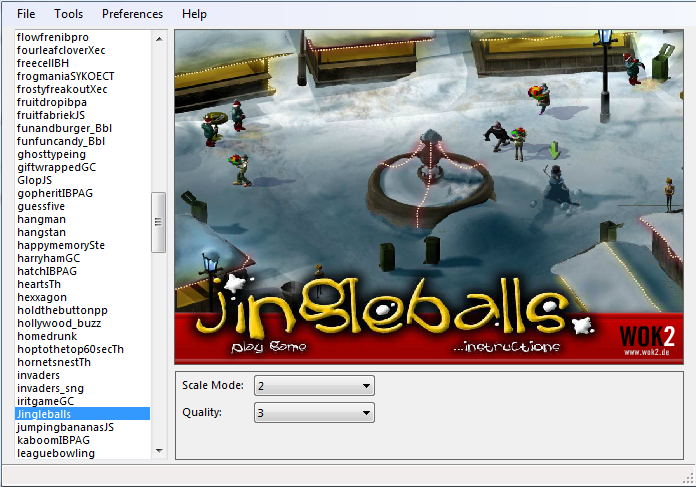Click the highlighted Jingleballs entry
The height and width of the screenshot is (487, 696).
point(82,414)
